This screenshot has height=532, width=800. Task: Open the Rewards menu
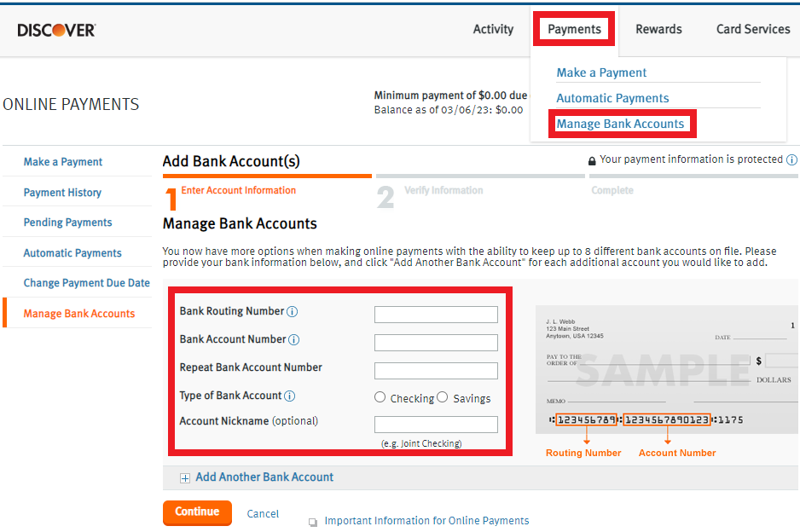(x=658, y=29)
